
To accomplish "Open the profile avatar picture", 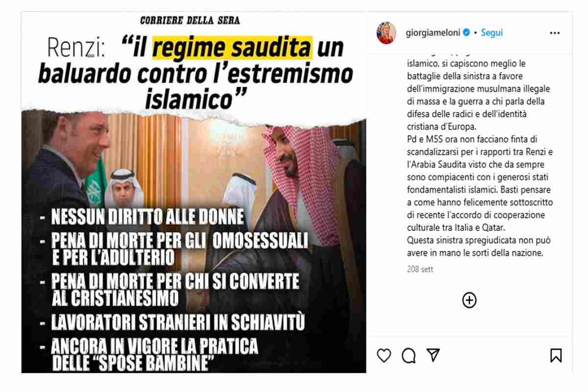I will 386,33.
